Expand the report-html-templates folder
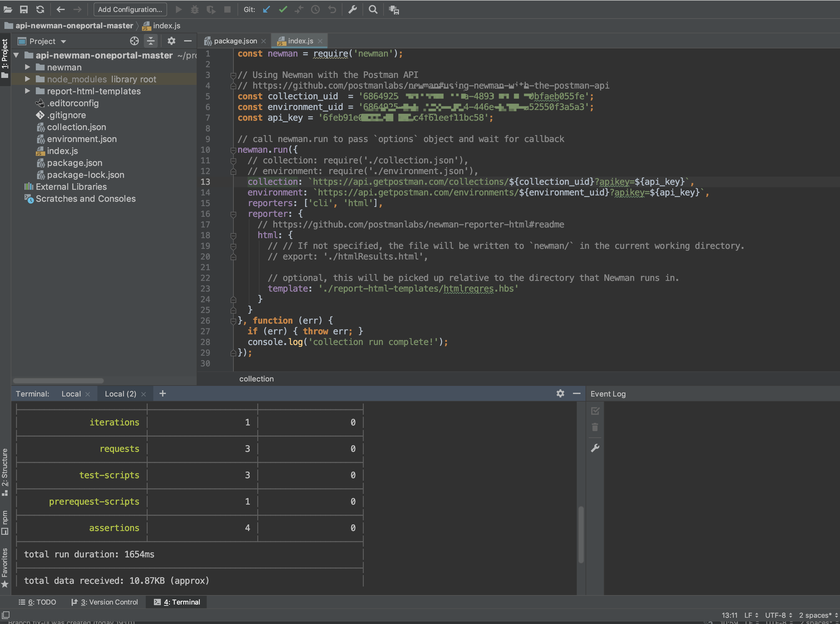The width and height of the screenshot is (840, 624). click(x=28, y=91)
